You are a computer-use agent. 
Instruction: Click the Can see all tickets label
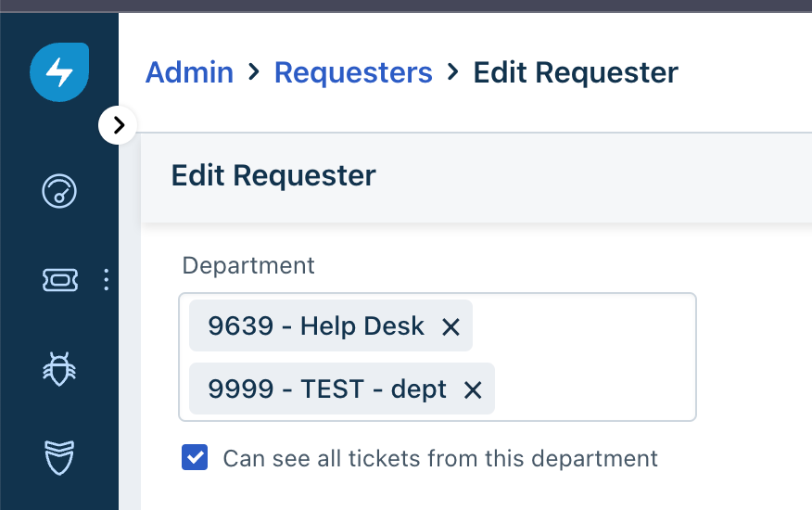(440, 458)
